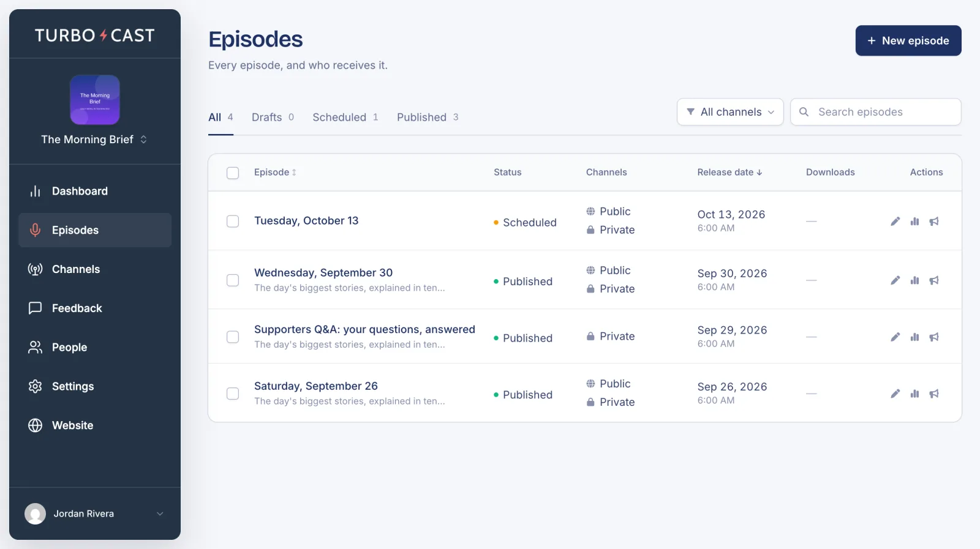Show the Scheduled episodes tab
This screenshot has height=549, width=980.
[x=345, y=118]
